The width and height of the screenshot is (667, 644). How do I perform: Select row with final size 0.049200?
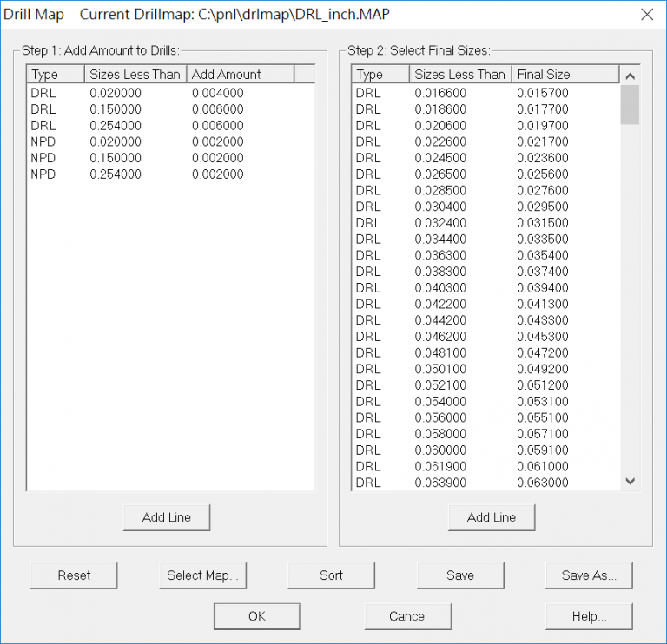coord(485,369)
